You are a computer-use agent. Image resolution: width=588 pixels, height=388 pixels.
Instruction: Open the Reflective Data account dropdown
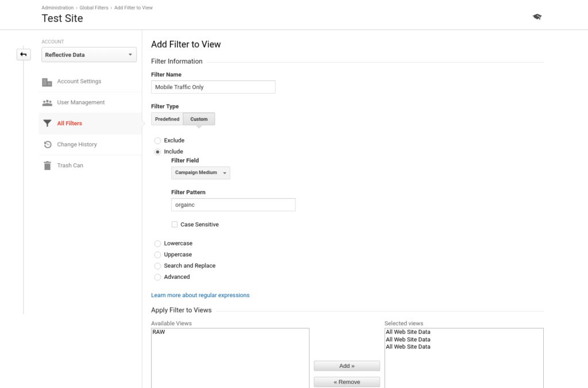click(x=89, y=55)
